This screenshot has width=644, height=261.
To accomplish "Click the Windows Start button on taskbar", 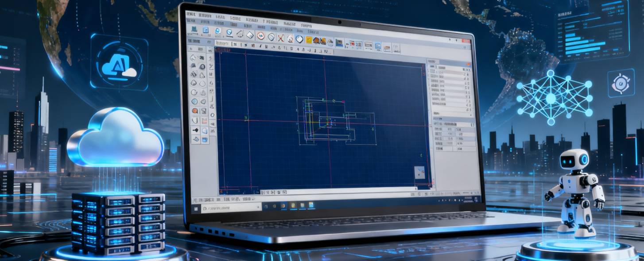I will click(x=195, y=207).
